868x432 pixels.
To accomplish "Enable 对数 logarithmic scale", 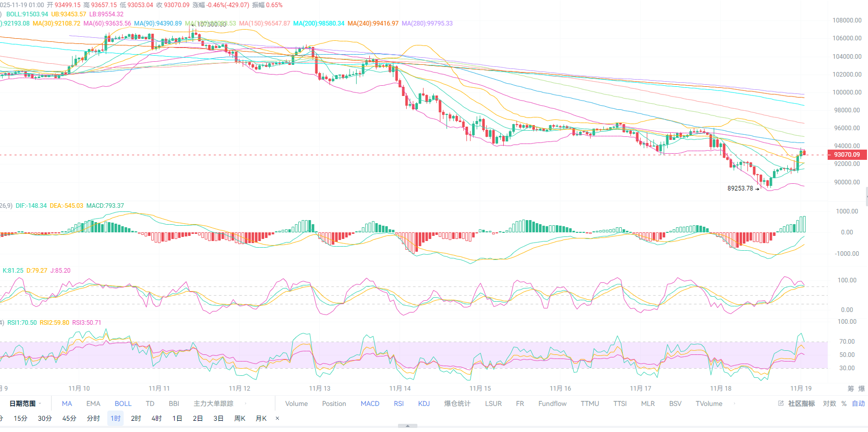I will point(830,403).
